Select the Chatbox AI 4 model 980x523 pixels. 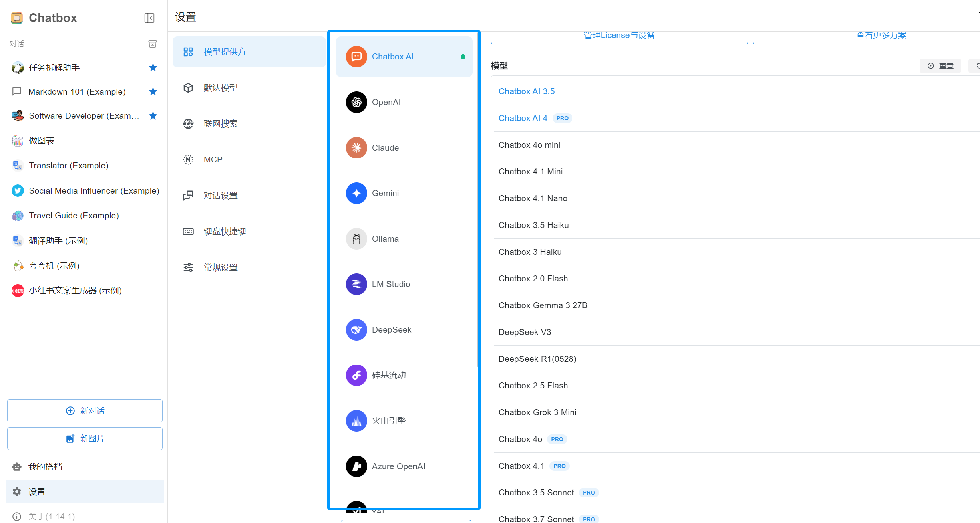click(737, 118)
